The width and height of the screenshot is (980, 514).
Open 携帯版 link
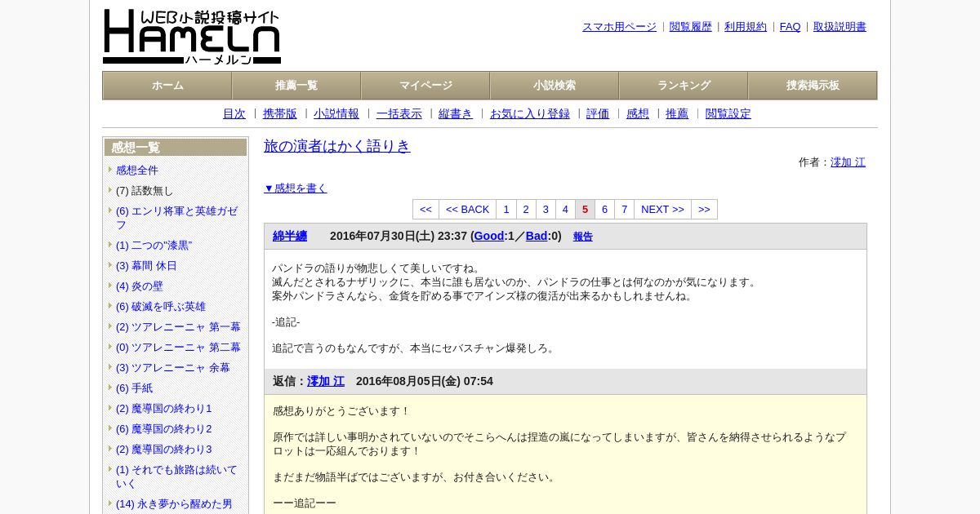coord(280,114)
